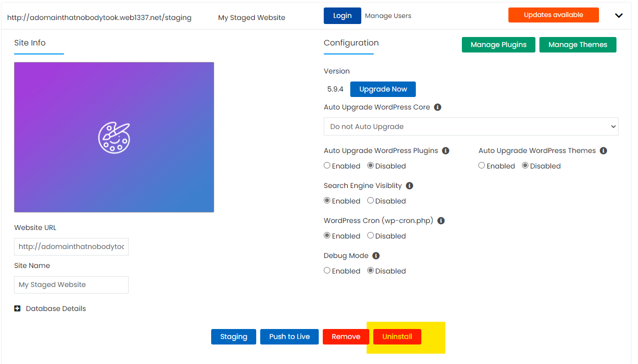Image resolution: width=638 pixels, height=364 pixels.
Task: Open Manage Plugins
Action: pos(498,44)
